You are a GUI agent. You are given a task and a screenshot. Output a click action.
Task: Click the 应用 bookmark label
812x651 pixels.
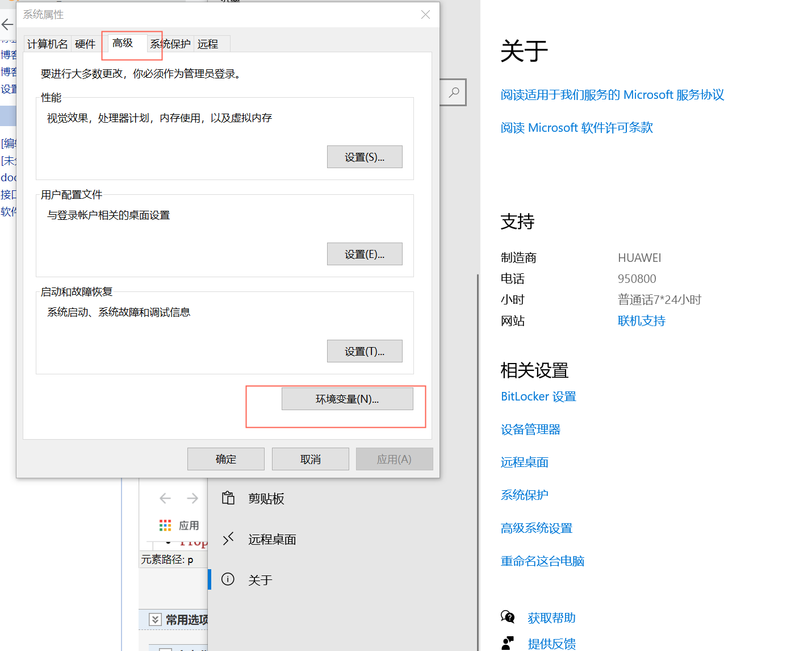(189, 525)
